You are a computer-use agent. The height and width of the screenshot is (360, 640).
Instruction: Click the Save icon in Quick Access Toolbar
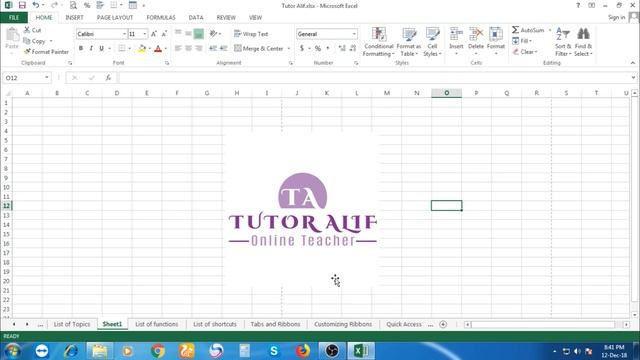(22, 5)
